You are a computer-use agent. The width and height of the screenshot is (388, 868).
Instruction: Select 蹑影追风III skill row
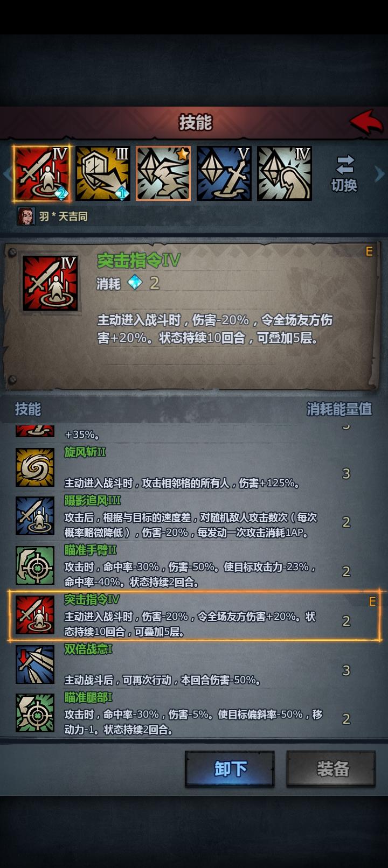[194, 516]
